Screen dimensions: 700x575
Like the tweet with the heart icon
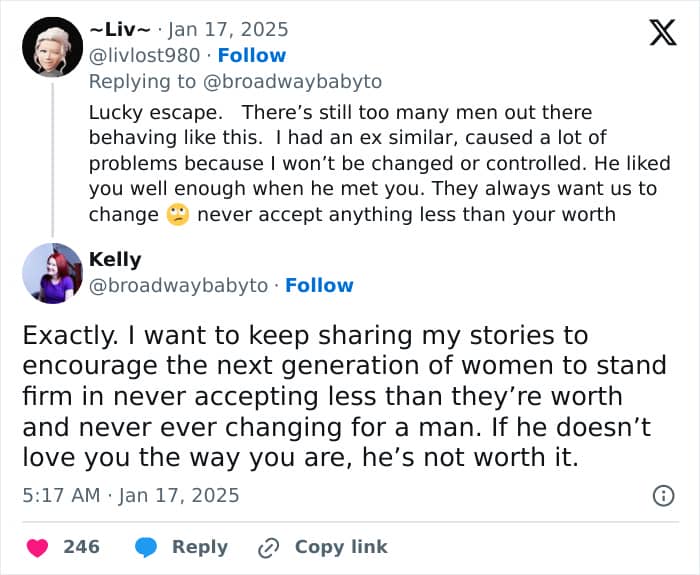[x=38, y=547]
